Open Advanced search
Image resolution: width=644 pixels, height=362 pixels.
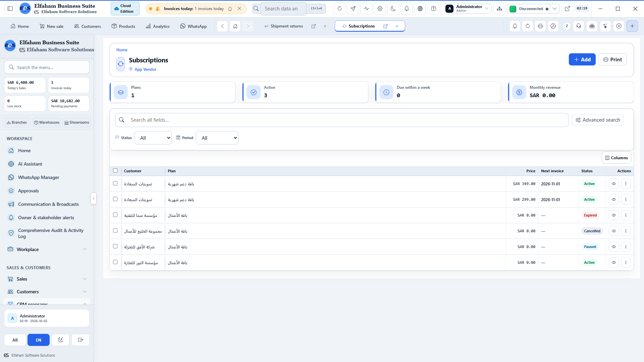click(x=598, y=120)
